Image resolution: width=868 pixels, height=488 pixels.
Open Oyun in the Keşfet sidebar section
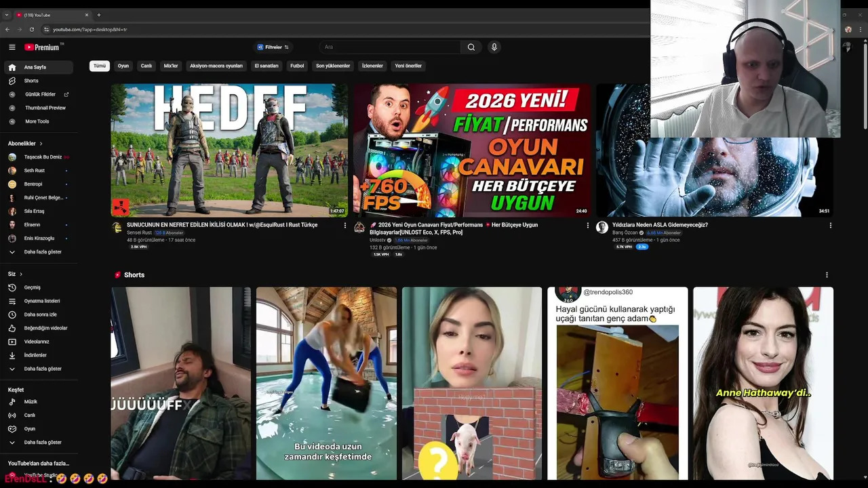point(38,428)
